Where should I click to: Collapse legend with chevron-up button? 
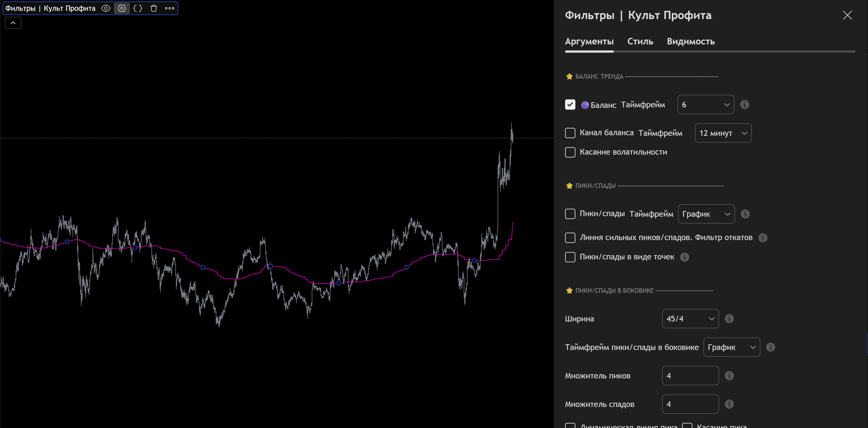[x=13, y=23]
